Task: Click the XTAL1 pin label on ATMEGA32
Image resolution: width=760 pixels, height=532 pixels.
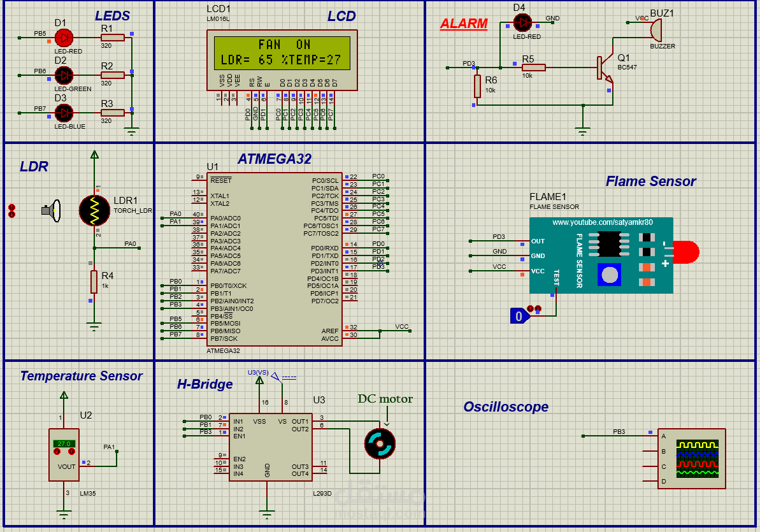Action: point(220,196)
